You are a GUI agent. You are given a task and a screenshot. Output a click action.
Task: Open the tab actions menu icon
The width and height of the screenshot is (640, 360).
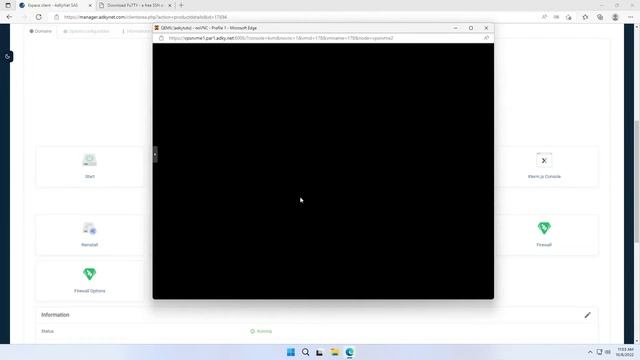coord(8,5)
